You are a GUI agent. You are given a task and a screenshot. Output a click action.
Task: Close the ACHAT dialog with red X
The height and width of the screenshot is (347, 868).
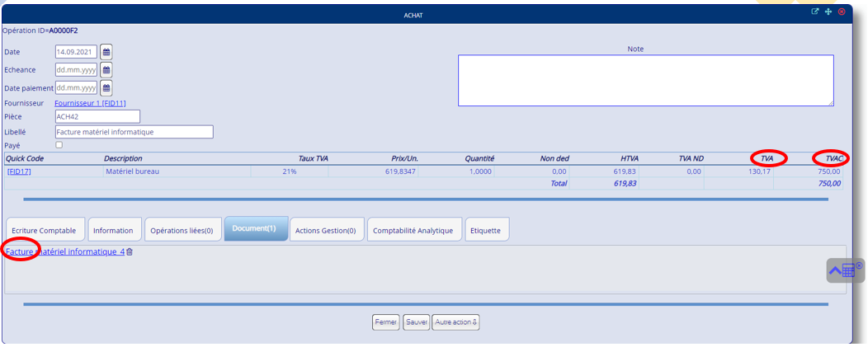[842, 12]
